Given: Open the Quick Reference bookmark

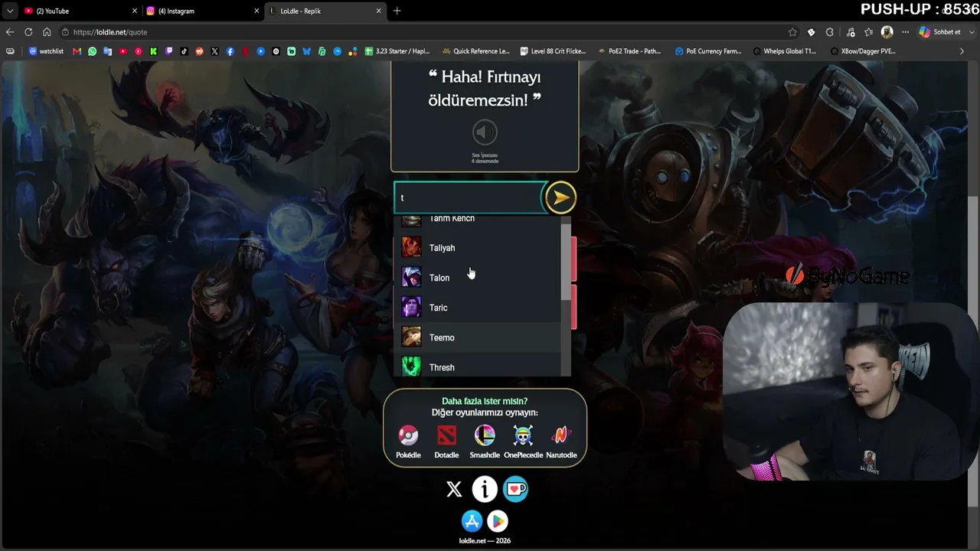Looking at the screenshot, I should pyautogui.click(x=475, y=51).
